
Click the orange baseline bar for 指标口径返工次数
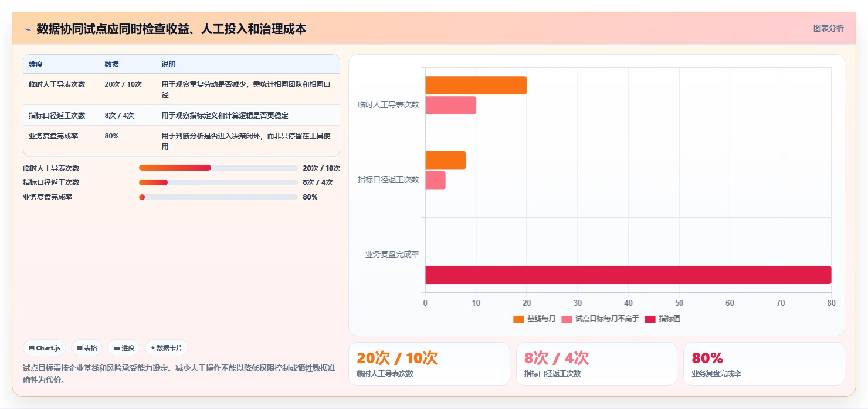445,160
